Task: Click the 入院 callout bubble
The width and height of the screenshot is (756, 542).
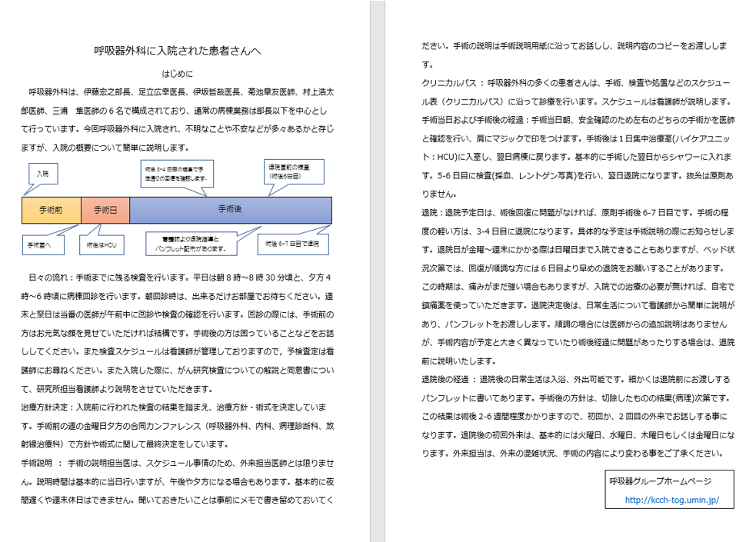Action: pyautogui.click(x=42, y=175)
